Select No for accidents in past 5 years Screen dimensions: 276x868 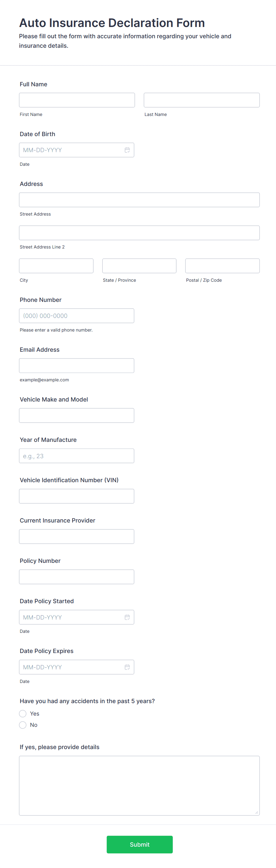point(23,725)
